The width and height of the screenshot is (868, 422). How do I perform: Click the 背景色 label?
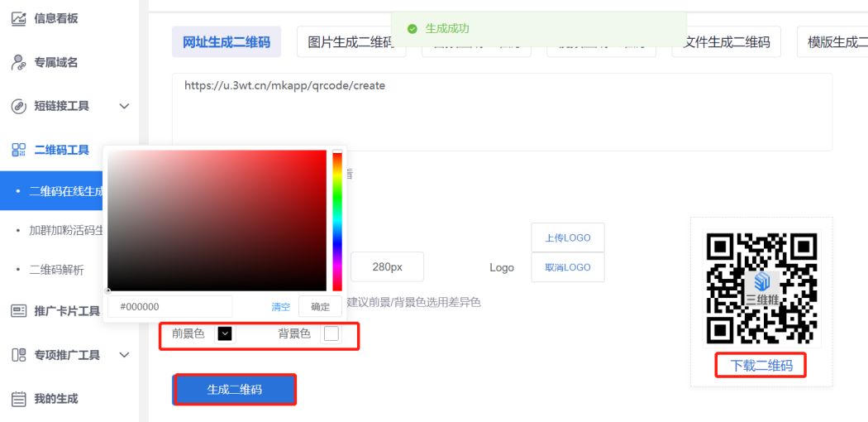click(294, 333)
